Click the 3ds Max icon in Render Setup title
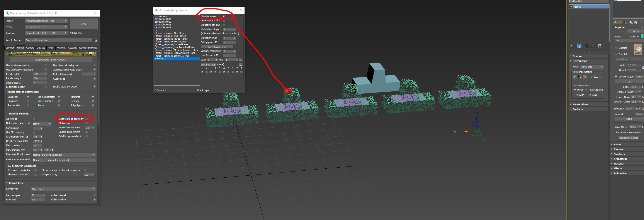The image size is (644, 220). (7, 13)
